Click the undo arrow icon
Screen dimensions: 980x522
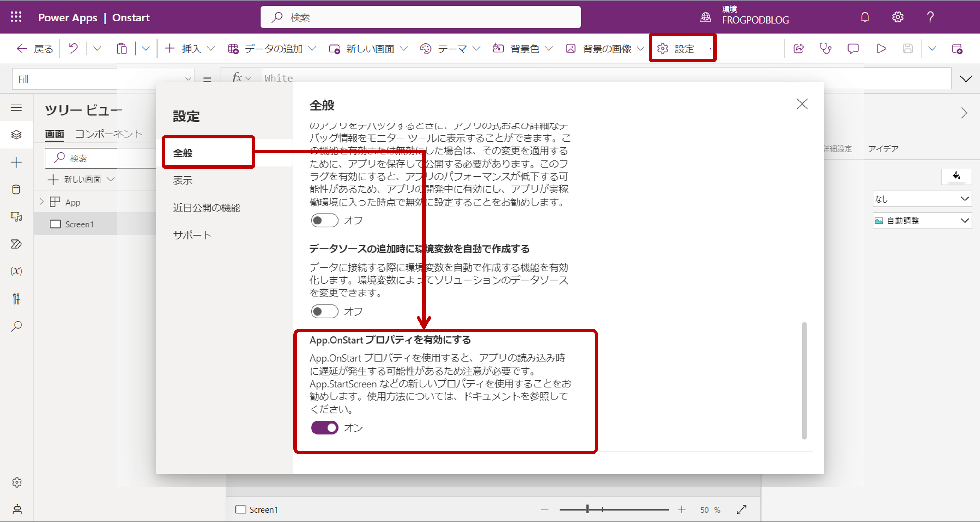(x=73, y=48)
